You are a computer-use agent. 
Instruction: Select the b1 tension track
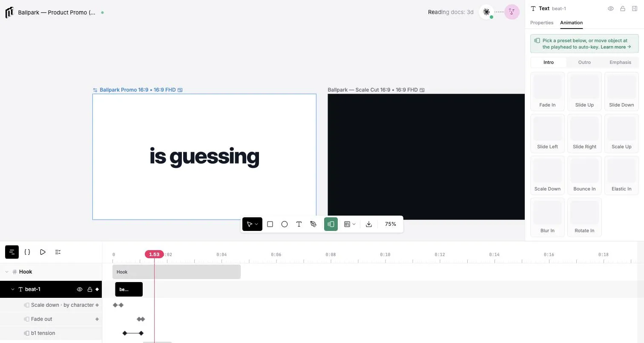click(x=51, y=333)
